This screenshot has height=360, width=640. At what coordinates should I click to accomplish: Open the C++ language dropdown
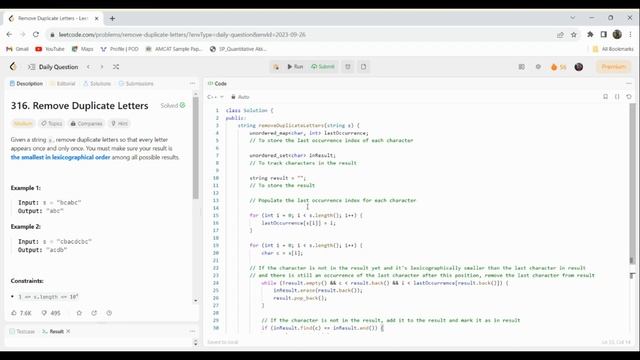coord(215,97)
